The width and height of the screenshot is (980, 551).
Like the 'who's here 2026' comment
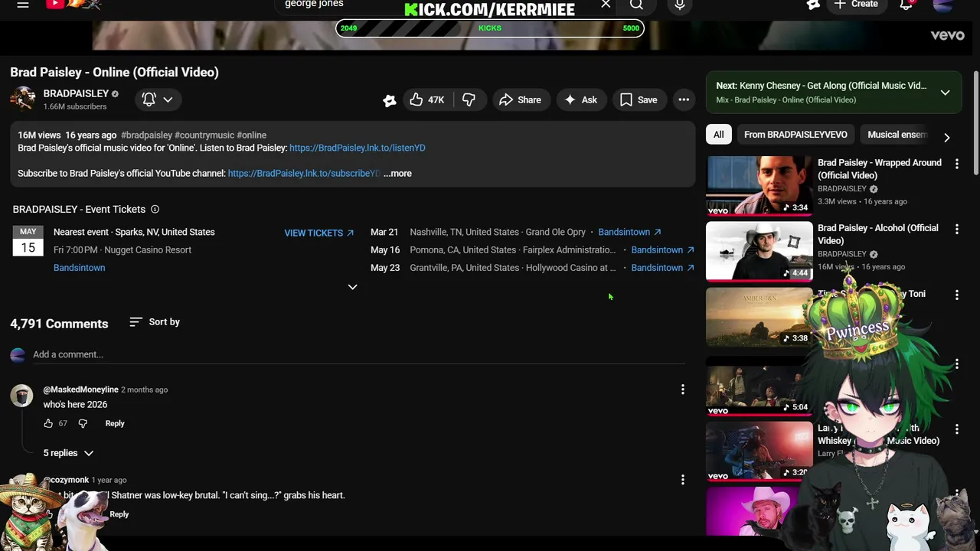point(48,423)
